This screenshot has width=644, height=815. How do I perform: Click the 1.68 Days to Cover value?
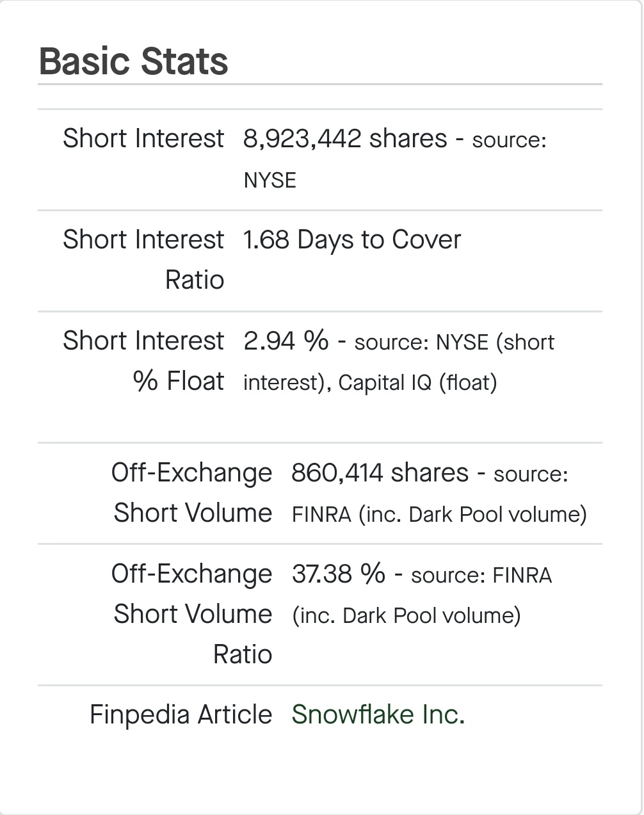[x=352, y=240]
